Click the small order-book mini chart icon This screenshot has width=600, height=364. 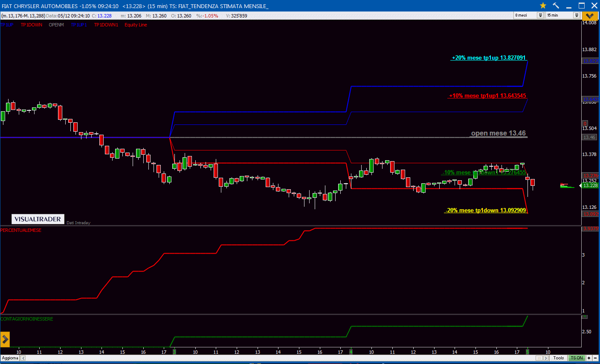tap(567, 185)
